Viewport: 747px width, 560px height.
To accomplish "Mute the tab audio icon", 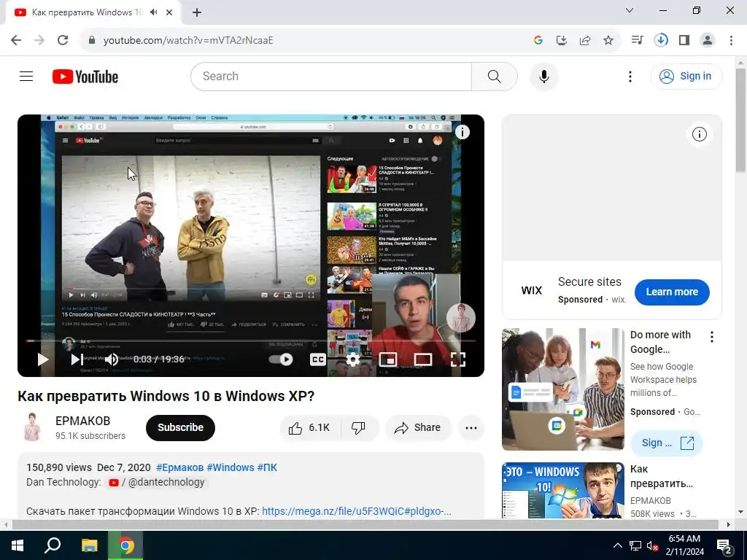I will (x=153, y=12).
